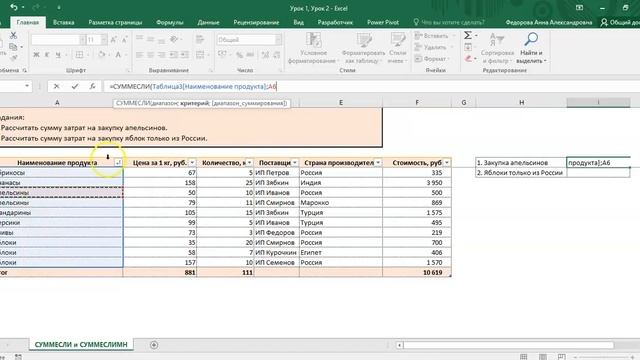
Task: Switch to the Рецензирование tab
Action: tap(256, 22)
